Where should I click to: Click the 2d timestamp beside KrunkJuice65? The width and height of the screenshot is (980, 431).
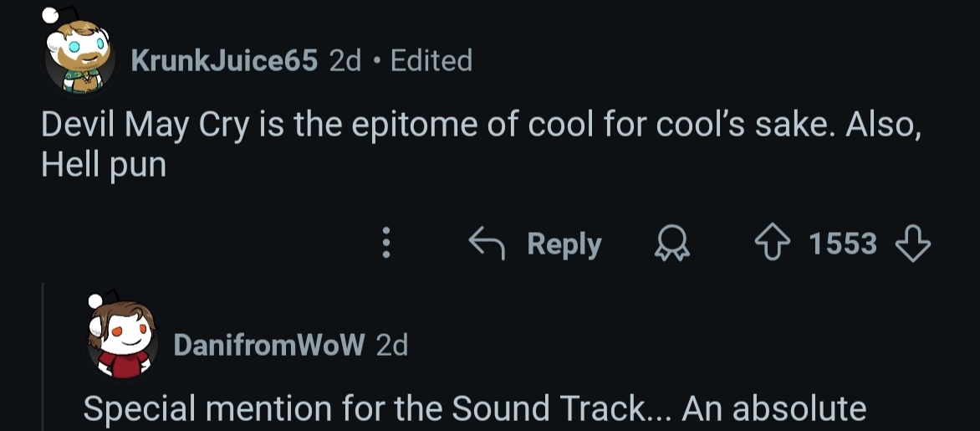[345, 60]
